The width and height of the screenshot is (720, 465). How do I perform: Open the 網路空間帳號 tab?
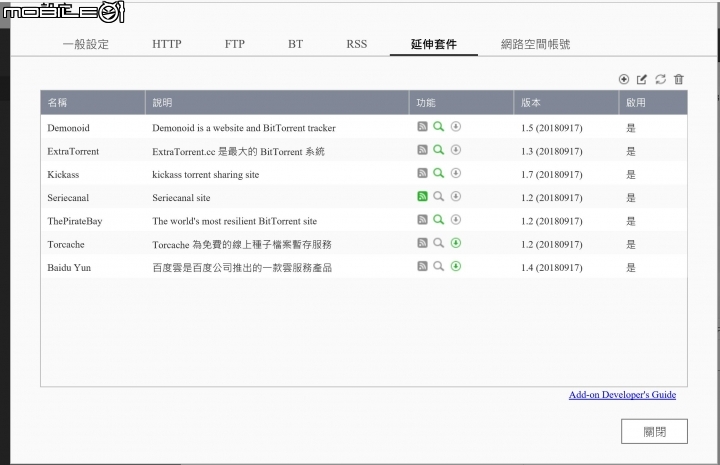535,45
